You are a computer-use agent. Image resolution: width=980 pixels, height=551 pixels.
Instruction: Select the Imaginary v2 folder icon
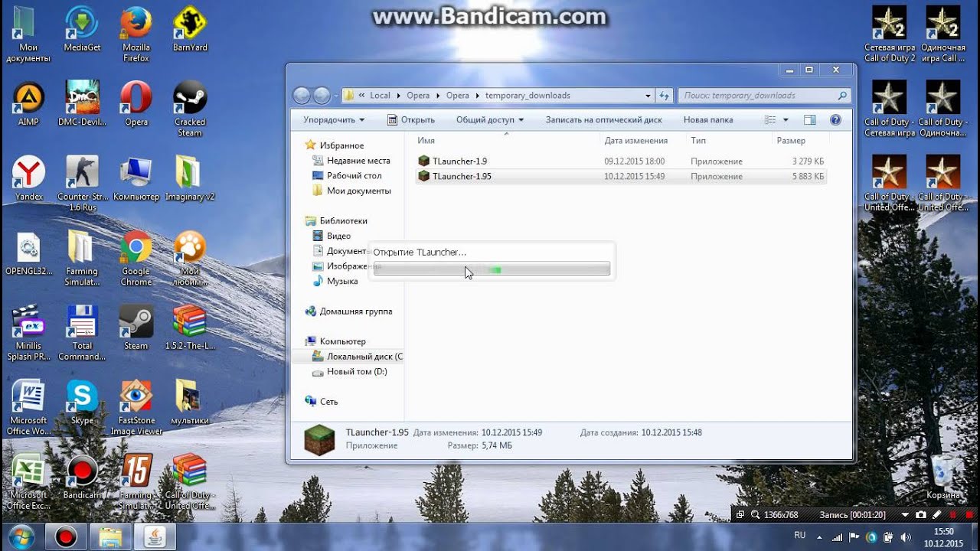pos(190,178)
